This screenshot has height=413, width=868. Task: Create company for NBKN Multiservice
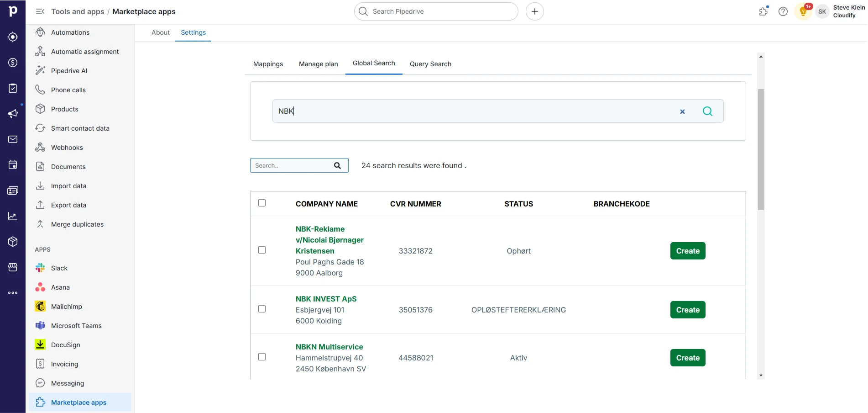[688, 358]
